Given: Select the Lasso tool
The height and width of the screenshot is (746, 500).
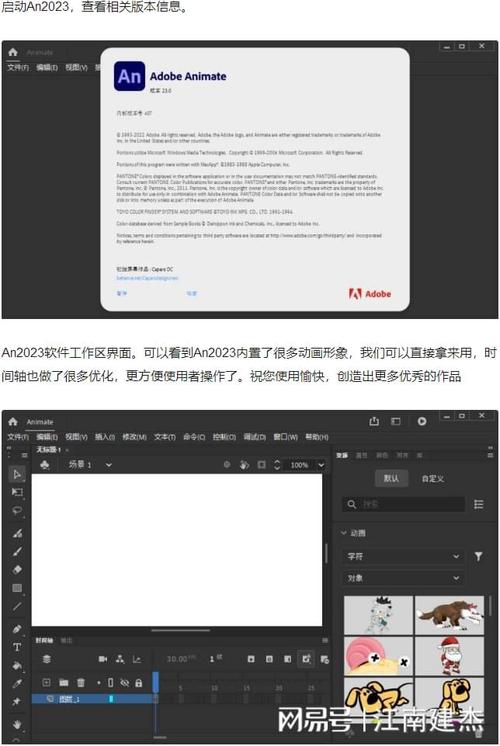Looking at the screenshot, I should pos(18,510).
